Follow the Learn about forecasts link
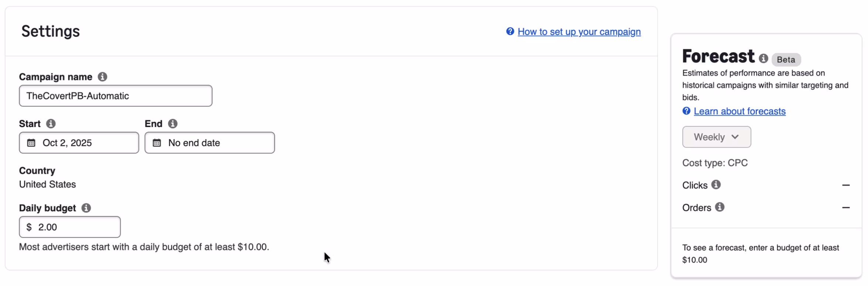 740,111
